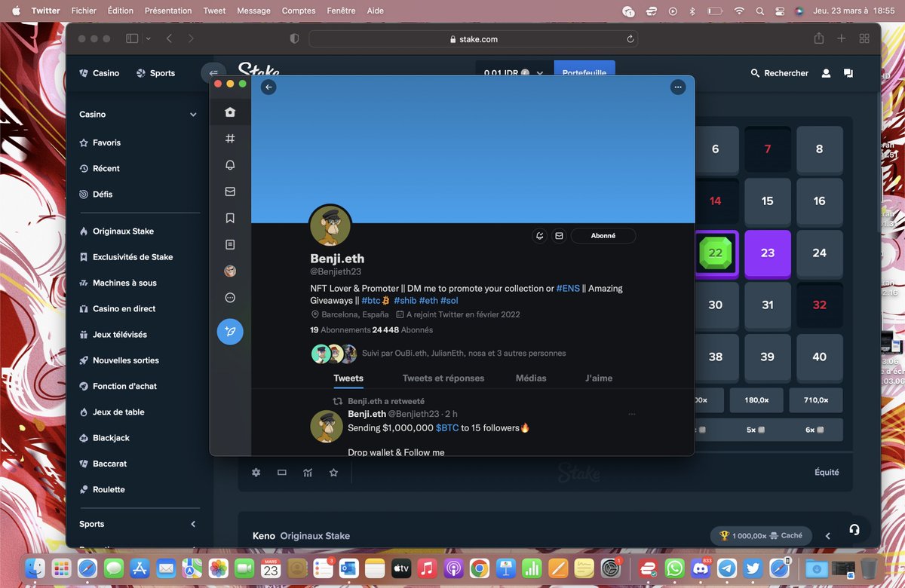
Task: Send a direct message to Benji.eth
Action: click(559, 236)
